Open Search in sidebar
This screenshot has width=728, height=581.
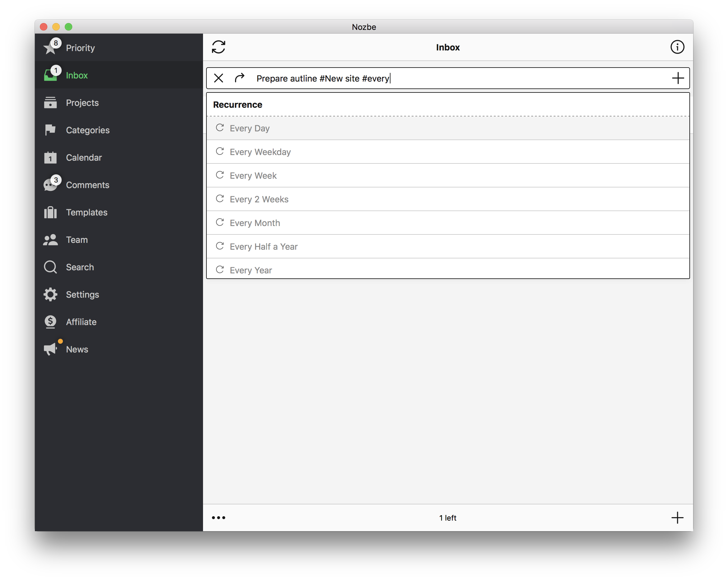79,267
